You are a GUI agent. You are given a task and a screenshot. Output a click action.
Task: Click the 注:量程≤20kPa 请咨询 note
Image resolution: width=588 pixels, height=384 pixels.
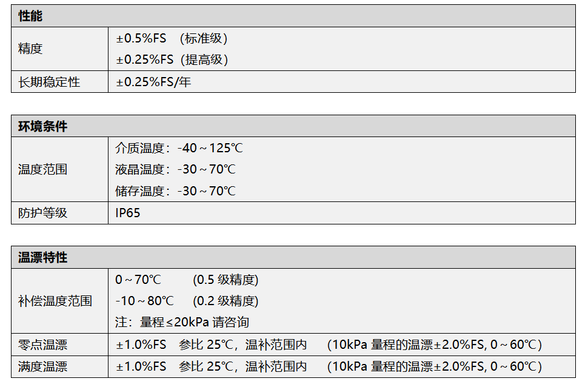(x=182, y=322)
